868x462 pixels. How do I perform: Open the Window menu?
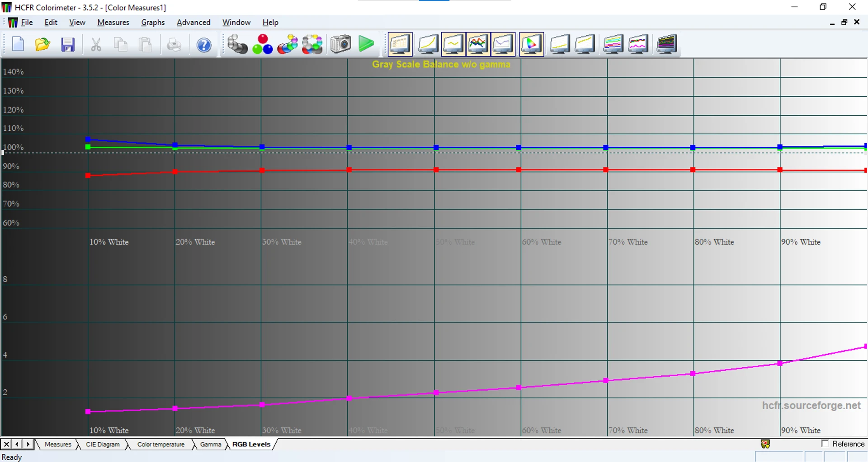point(236,22)
